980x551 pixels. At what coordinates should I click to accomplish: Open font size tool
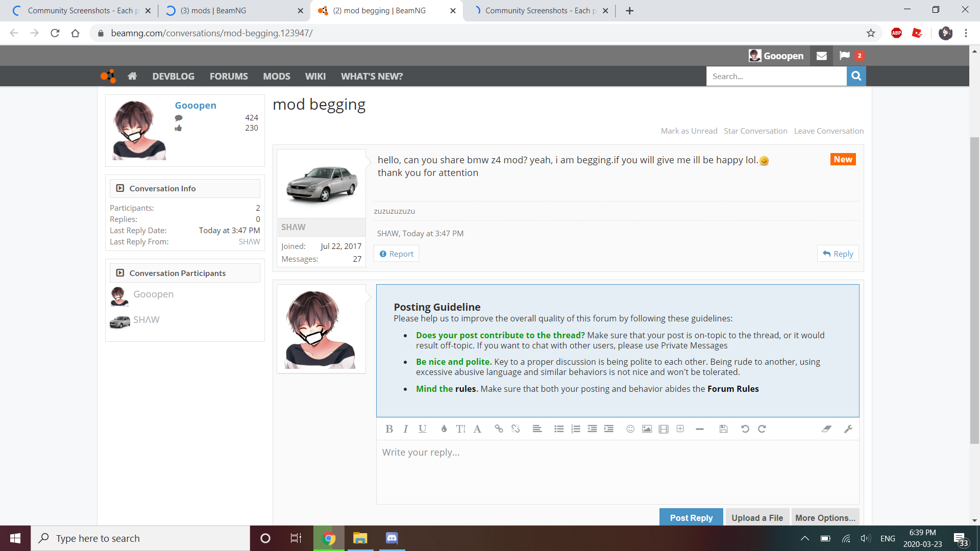point(461,429)
